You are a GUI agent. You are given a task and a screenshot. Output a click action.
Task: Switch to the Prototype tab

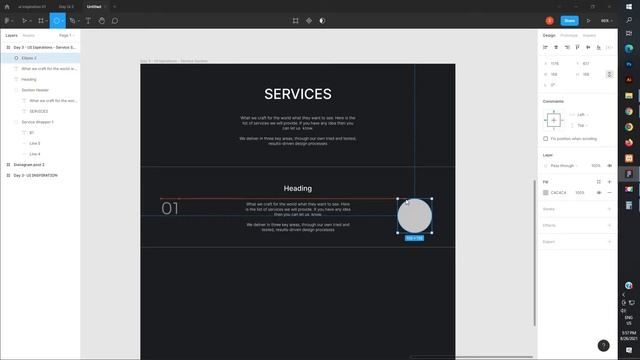pos(569,36)
